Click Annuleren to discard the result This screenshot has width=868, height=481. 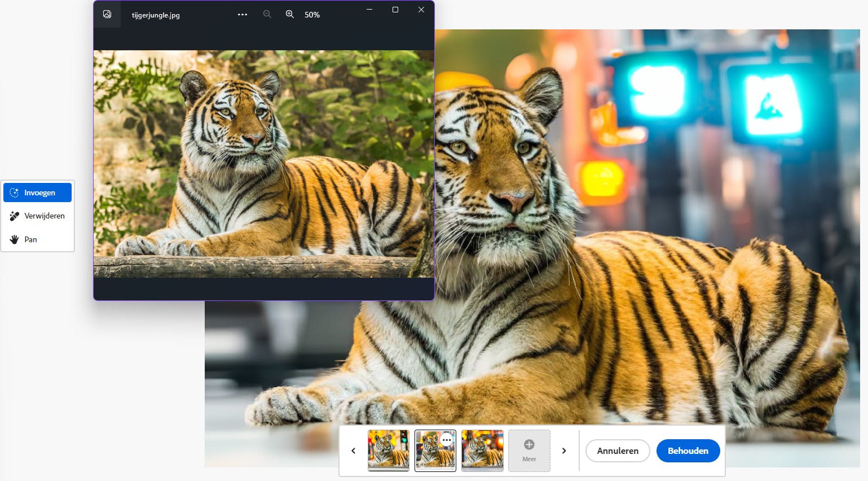[x=618, y=451]
